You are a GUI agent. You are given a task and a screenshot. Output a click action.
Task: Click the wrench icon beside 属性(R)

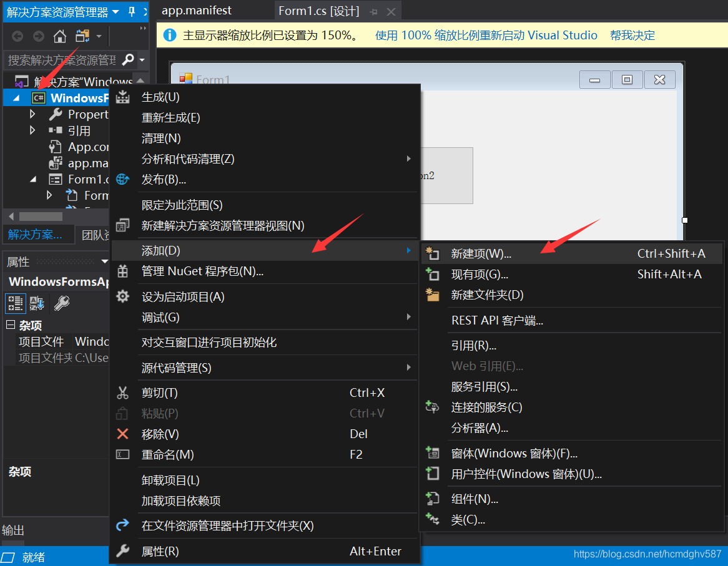(122, 550)
